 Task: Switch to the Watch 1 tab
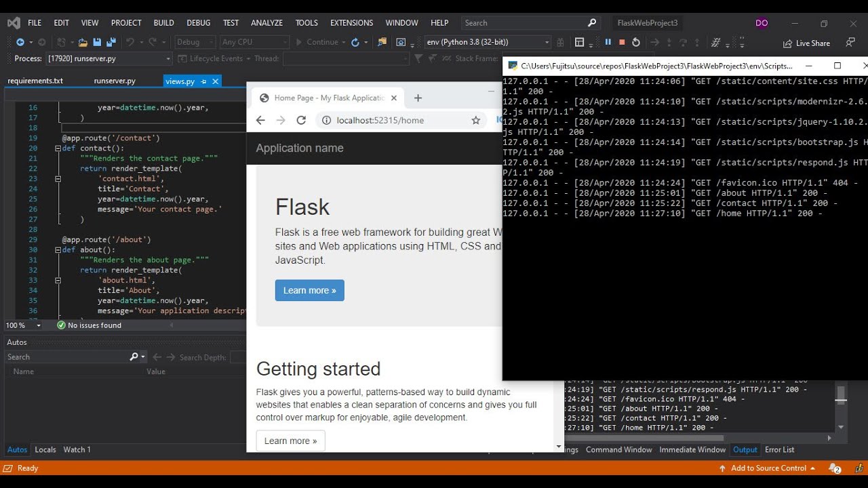[x=77, y=449]
